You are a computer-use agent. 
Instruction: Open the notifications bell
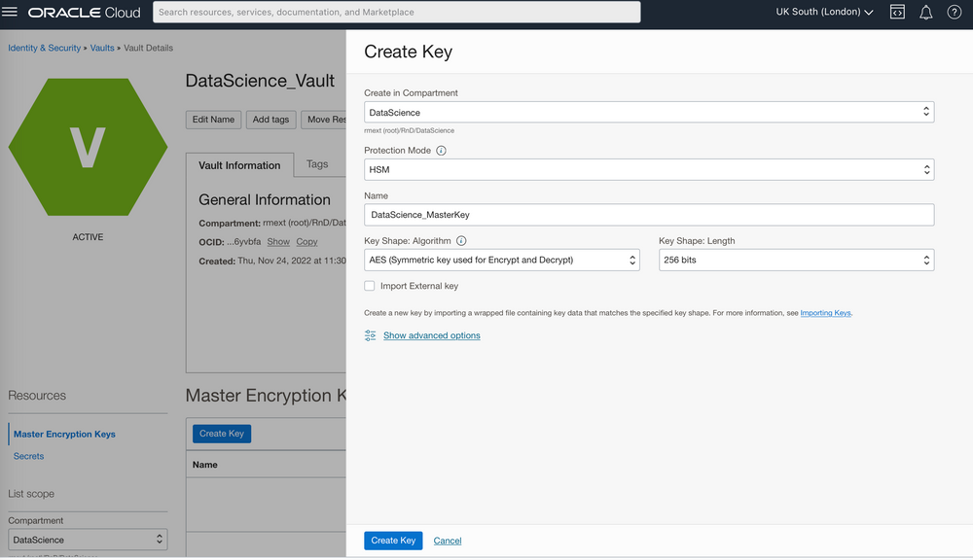tap(926, 13)
